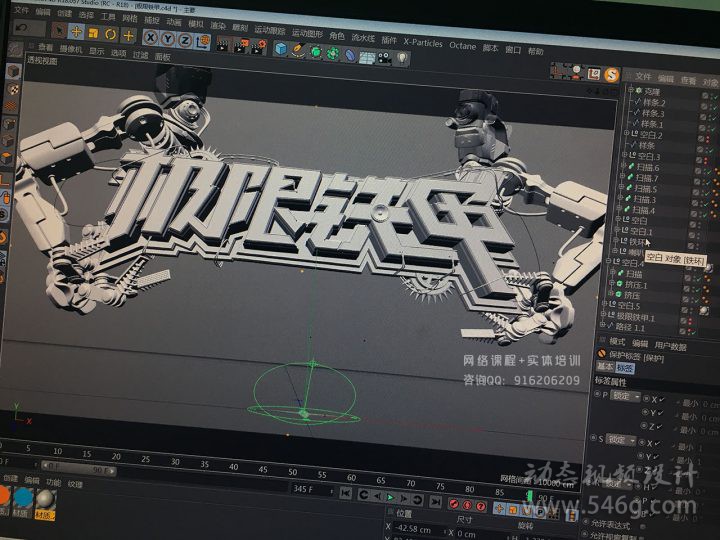The image size is (720, 540).
Task: Select grey sphere material swatch
Action: (x=45, y=500)
